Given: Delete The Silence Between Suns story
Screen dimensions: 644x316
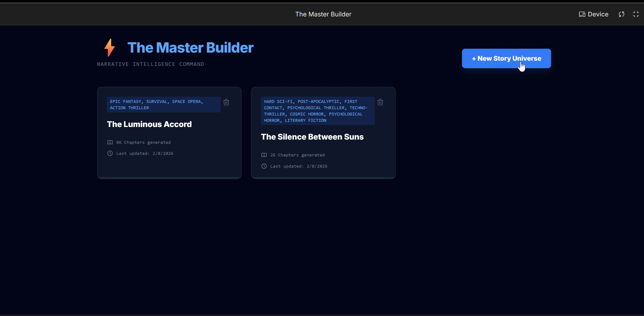Looking at the screenshot, I should pos(380,102).
